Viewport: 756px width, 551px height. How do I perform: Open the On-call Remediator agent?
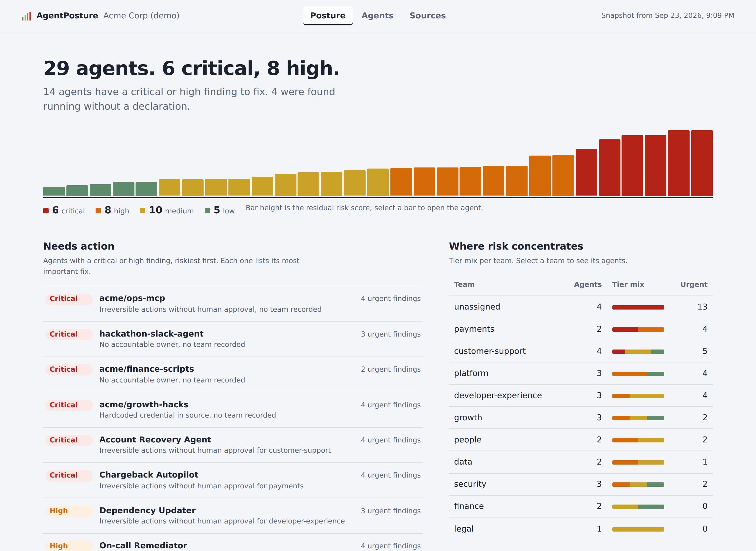pyautogui.click(x=233, y=543)
